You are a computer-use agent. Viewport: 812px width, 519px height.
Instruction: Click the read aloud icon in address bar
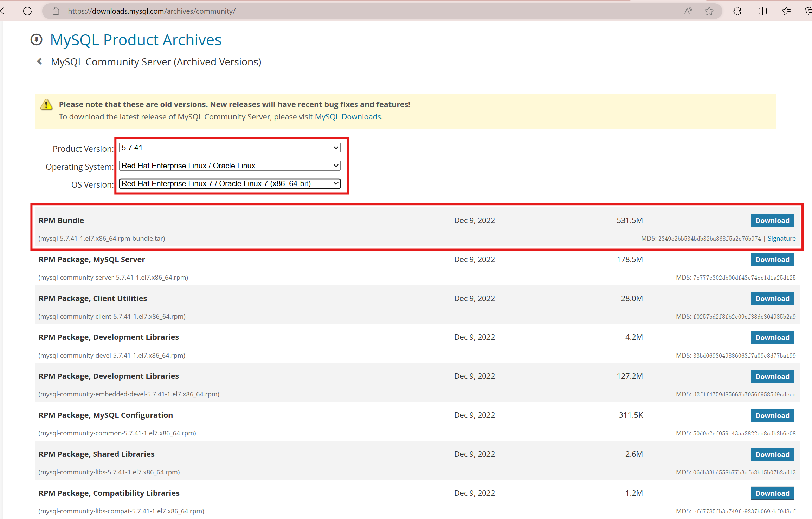click(x=688, y=11)
